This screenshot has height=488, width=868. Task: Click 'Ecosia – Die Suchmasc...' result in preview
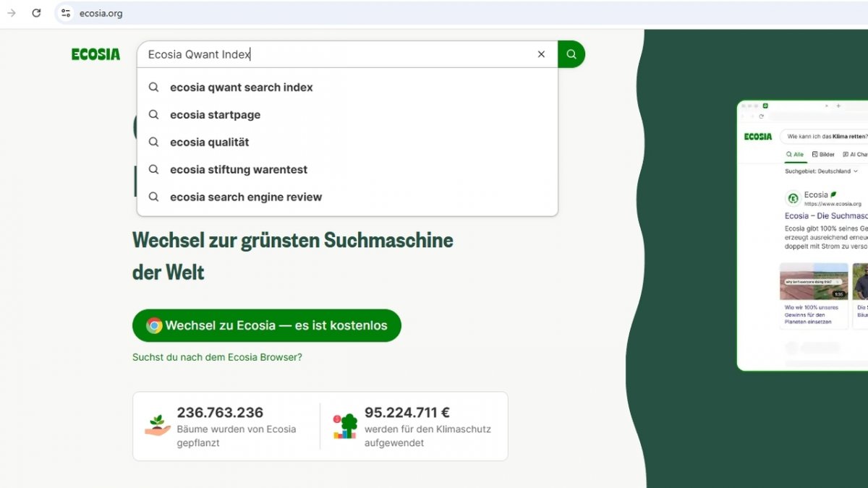click(x=826, y=215)
